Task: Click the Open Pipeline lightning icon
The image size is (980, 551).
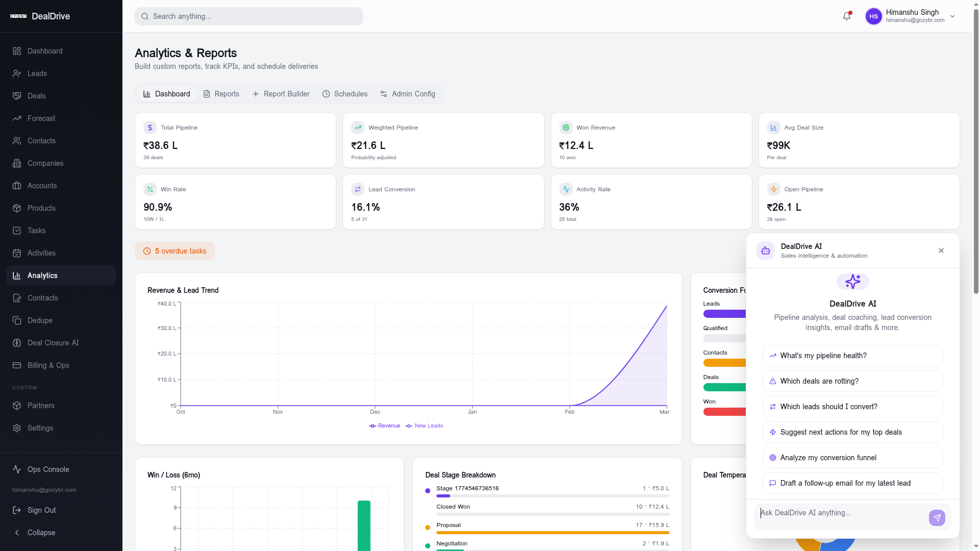Action: coord(774,189)
